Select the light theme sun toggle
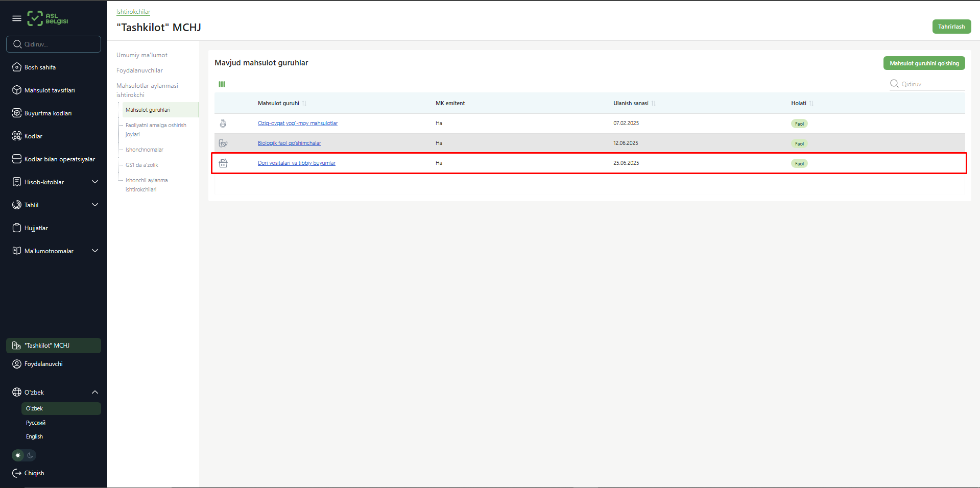 coord(18,455)
